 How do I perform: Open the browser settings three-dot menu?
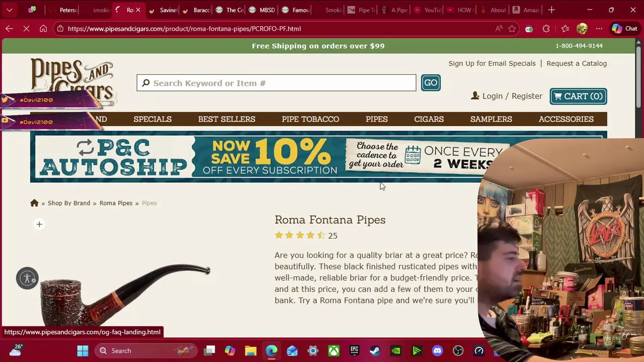(x=599, y=29)
